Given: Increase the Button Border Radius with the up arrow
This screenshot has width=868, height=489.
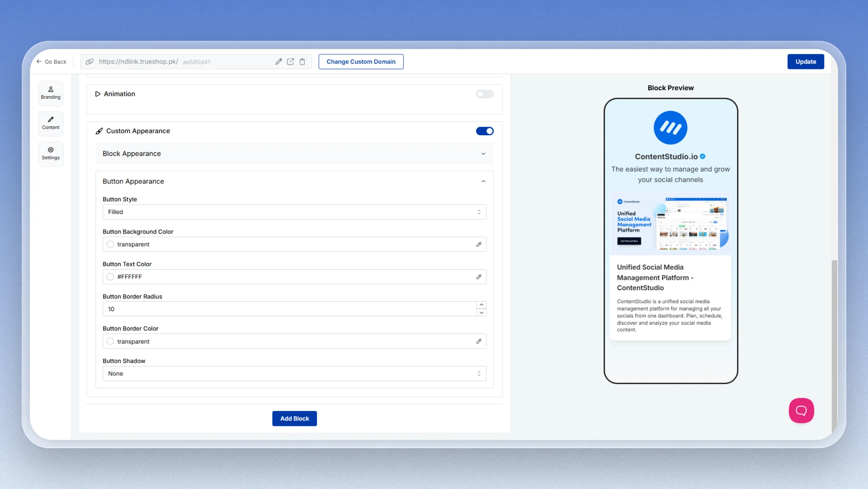Looking at the screenshot, I should tap(481, 305).
